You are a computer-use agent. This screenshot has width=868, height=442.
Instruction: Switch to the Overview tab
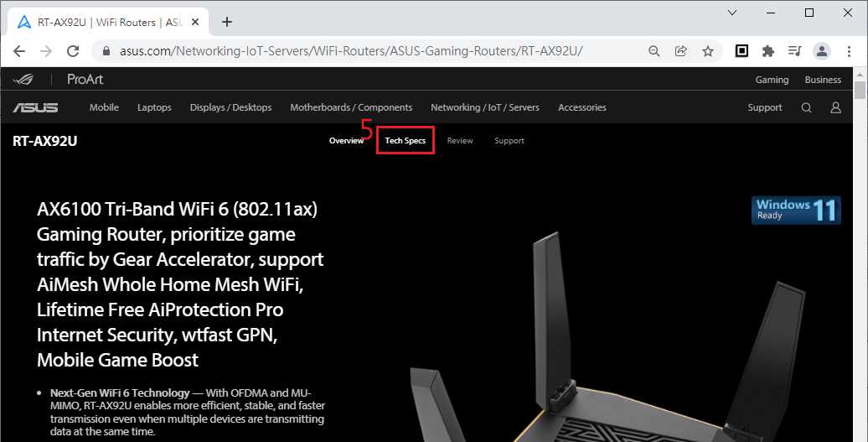[x=347, y=141]
